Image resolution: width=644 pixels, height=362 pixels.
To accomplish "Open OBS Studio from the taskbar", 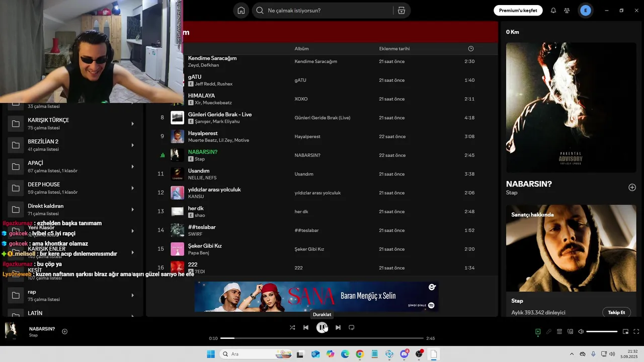I will coord(419,354).
